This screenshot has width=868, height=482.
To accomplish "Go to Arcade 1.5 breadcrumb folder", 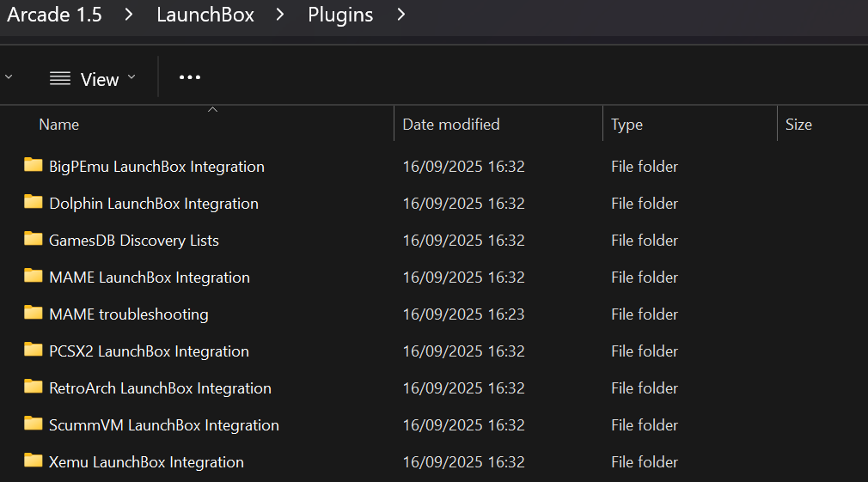I will pyautogui.click(x=54, y=15).
